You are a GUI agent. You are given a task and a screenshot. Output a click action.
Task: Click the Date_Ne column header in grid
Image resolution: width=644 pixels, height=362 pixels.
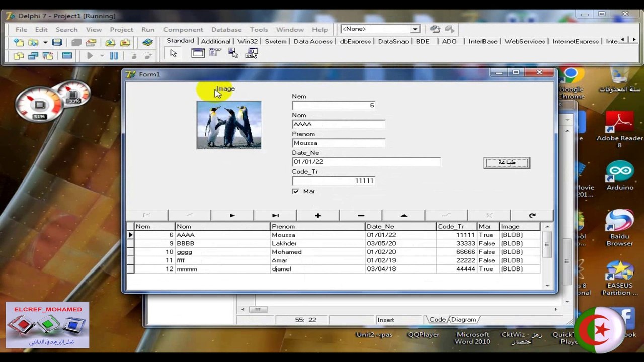pyautogui.click(x=400, y=227)
